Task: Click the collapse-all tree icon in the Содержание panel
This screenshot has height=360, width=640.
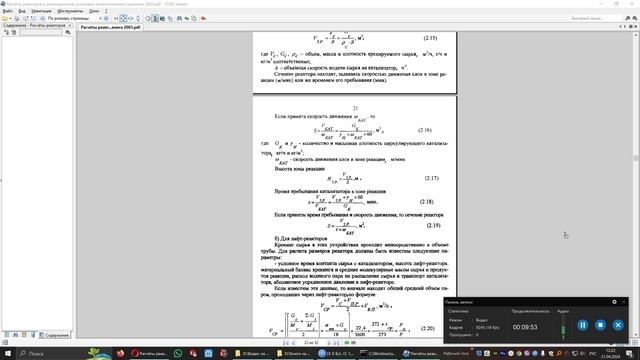Action: pyautogui.click(x=14, y=32)
